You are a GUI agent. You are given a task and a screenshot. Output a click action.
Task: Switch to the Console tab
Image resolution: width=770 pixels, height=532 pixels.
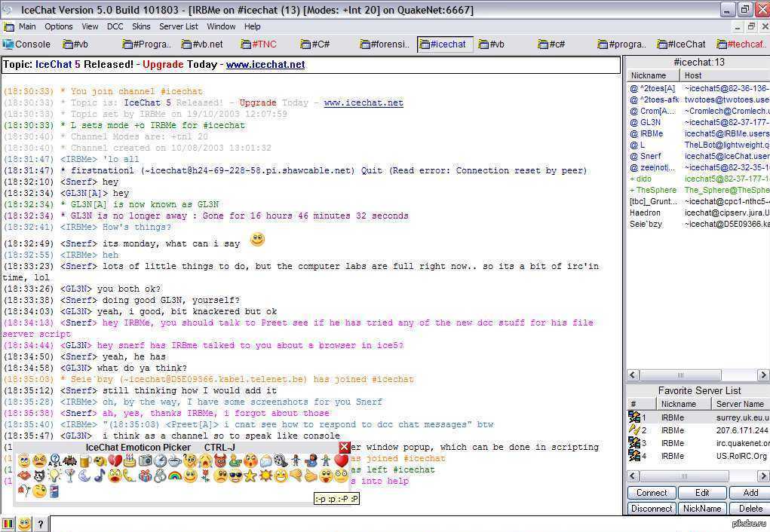coord(27,44)
